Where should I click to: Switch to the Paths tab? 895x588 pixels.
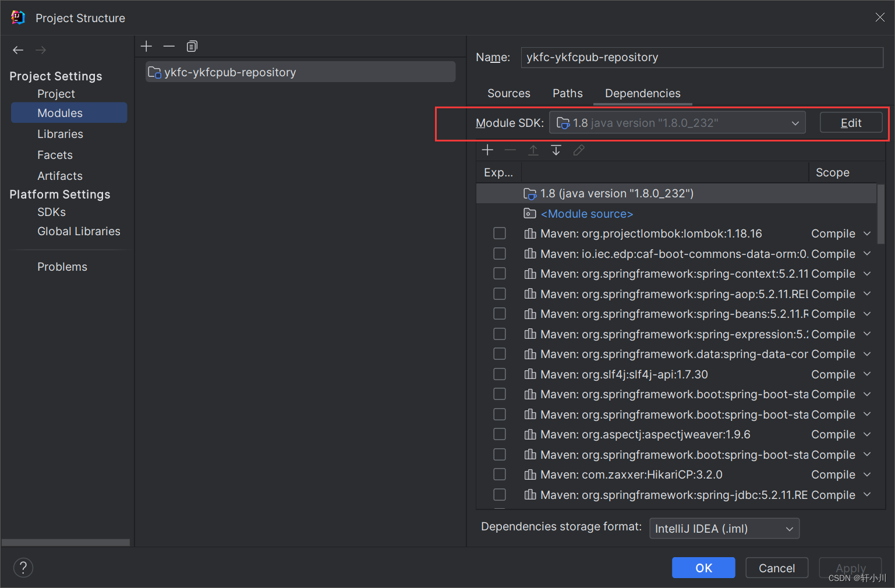point(568,93)
